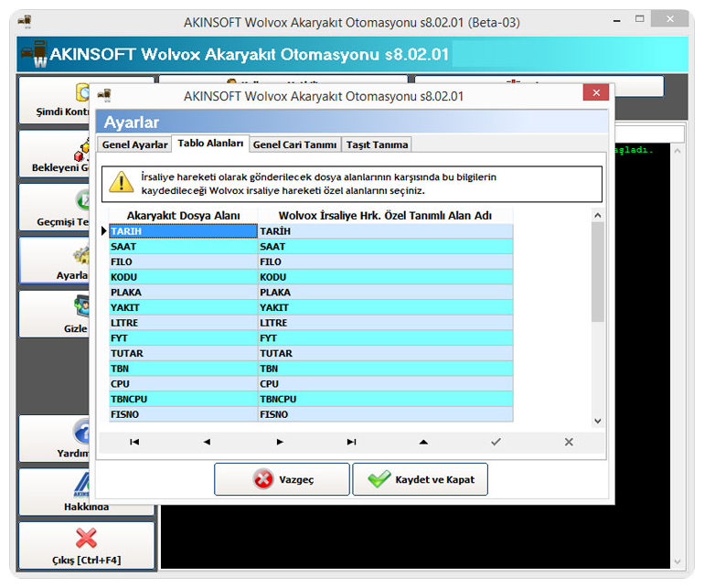
Task: Select YAKIT cell in left column
Action: coord(183,307)
